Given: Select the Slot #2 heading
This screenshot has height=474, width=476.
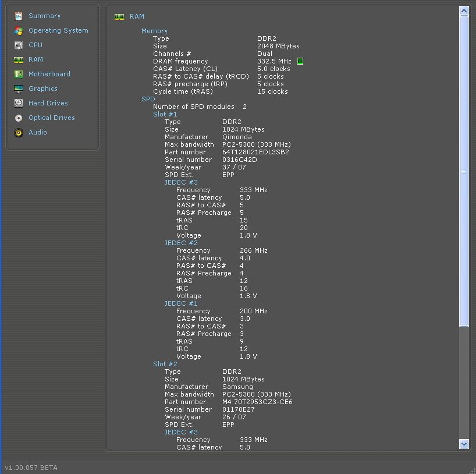Looking at the screenshot, I should tap(165, 364).
